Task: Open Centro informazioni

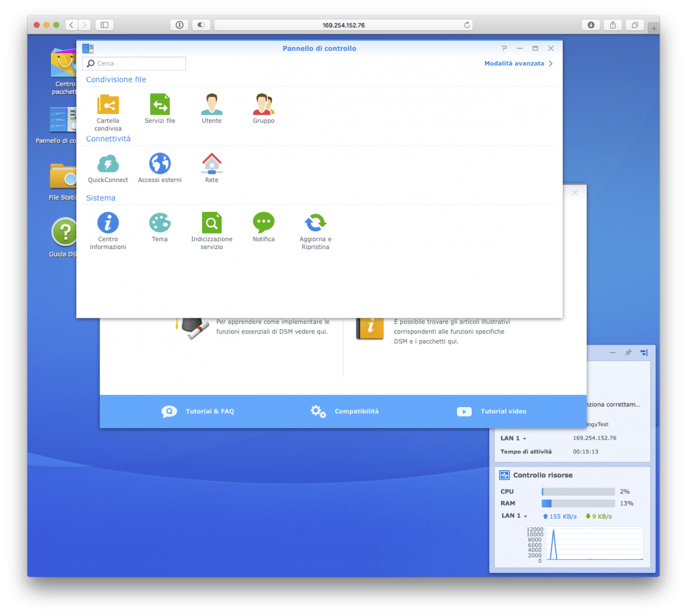Action: click(108, 223)
